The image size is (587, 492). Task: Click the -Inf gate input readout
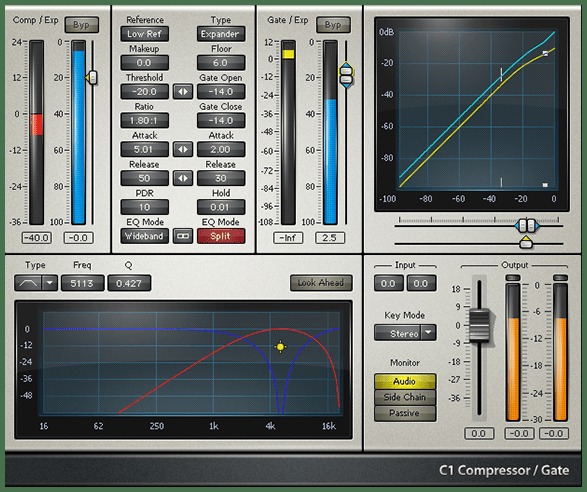[288, 238]
